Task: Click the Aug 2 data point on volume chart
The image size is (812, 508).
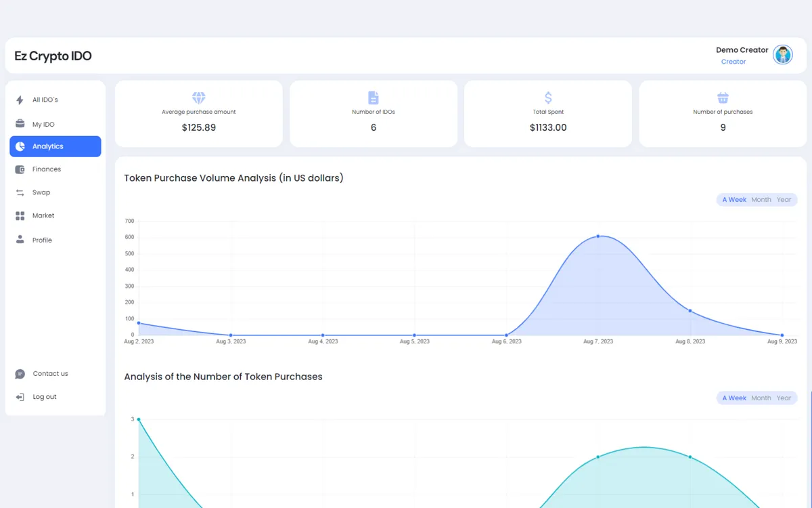Action: pyautogui.click(x=139, y=323)
